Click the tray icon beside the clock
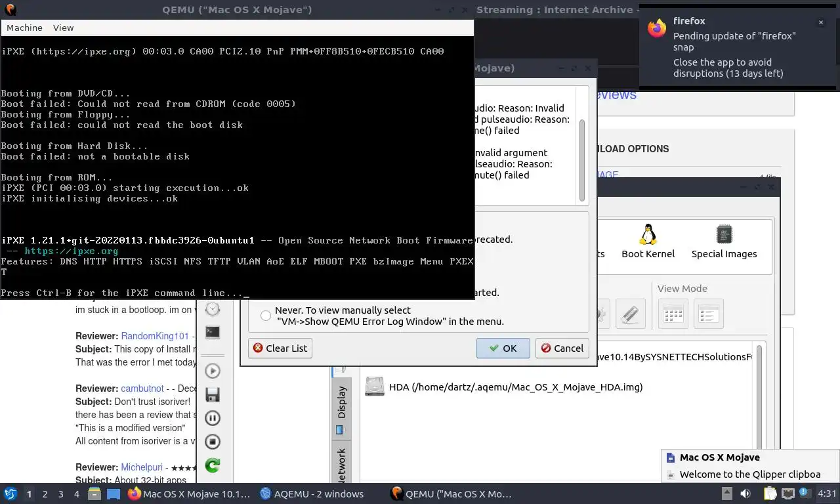Screen dimensions: 840x504 pos(805,493)
